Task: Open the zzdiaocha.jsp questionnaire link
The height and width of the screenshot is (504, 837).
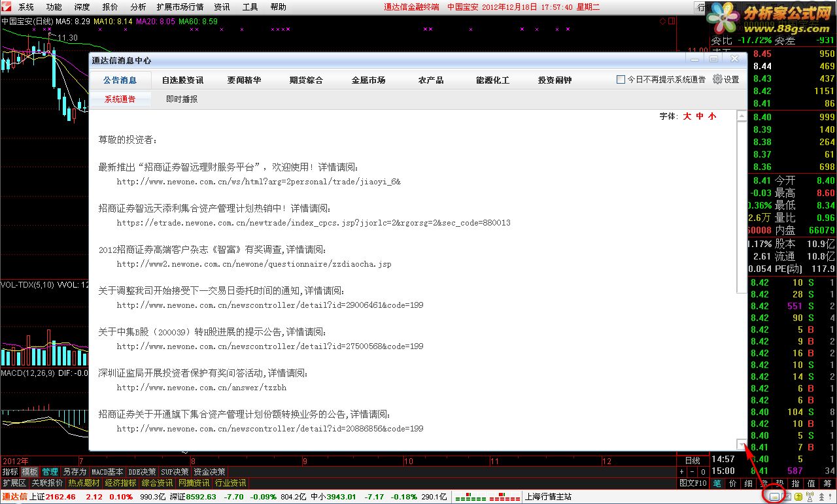Action: [x=254, y=264]
